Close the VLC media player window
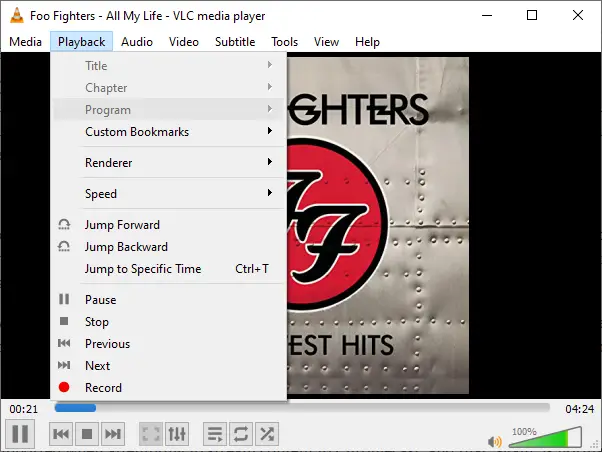Image resolution: width=602 pixels, height=452 pixels. click(x=577, y=15)
